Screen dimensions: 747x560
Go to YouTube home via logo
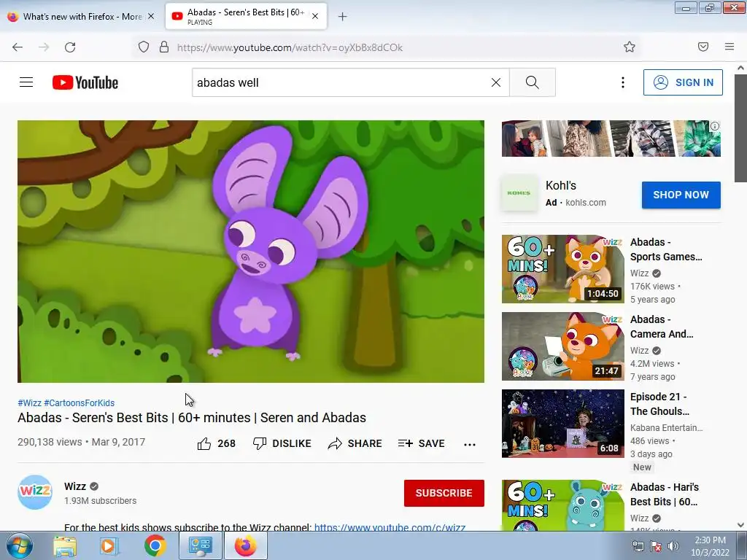pyautogui.click(x=85, y=82)
